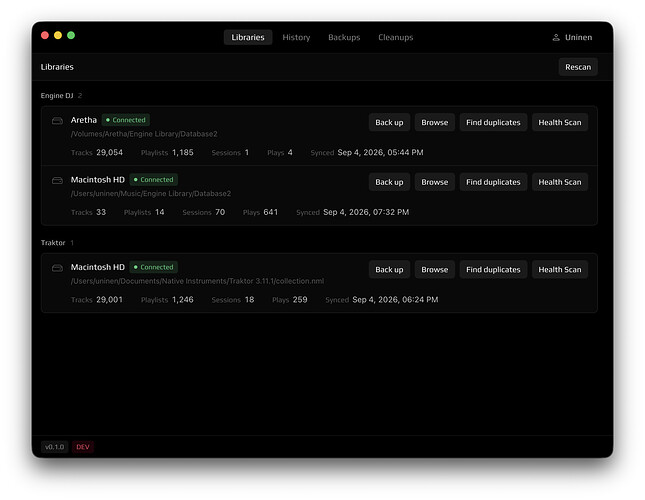This screenshot has width=645, height=500.
Task: Find duplicates in Aretha library
Action: (493, 122)
